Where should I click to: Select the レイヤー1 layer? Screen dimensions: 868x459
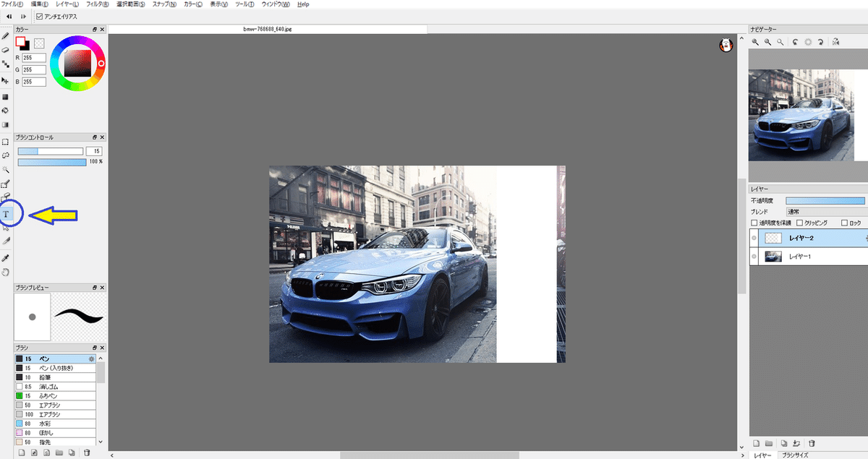[808, 256]
